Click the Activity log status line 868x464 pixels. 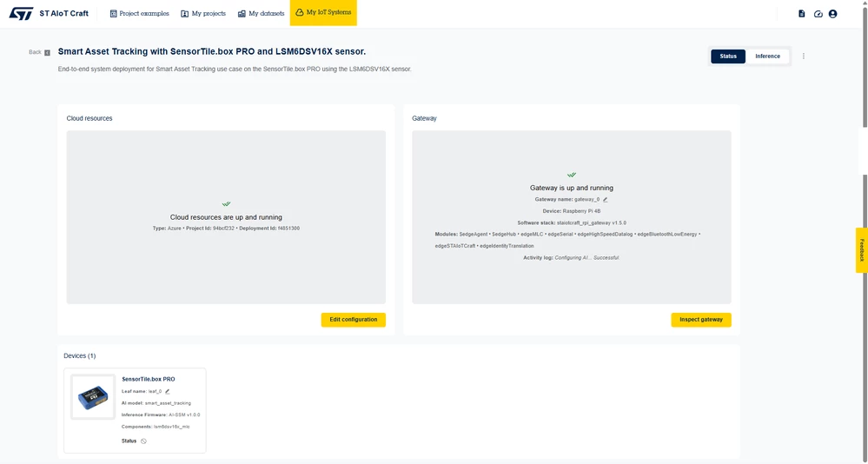[572, 257]
